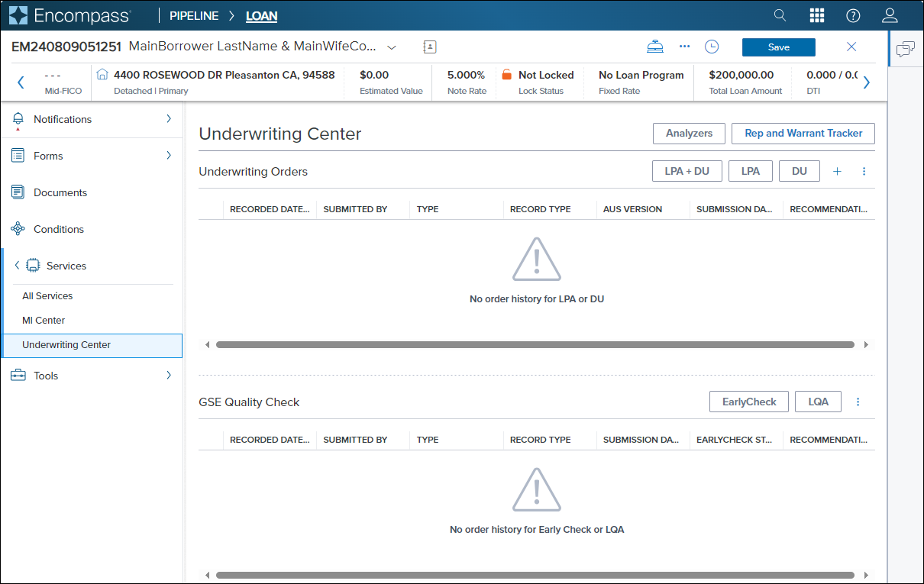Sort GSE Quality Check by RECORD TYPE
Viewport: 924px width, 584px height.
coord(540,440)
